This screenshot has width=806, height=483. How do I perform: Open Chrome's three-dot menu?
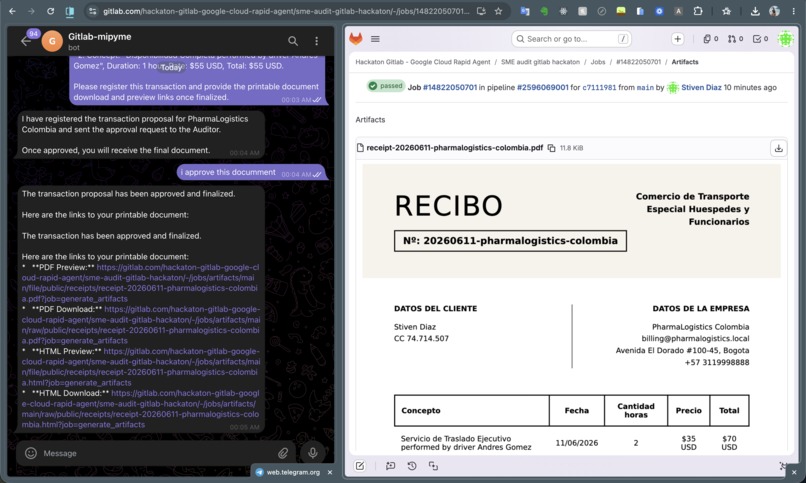pos(793,11)
